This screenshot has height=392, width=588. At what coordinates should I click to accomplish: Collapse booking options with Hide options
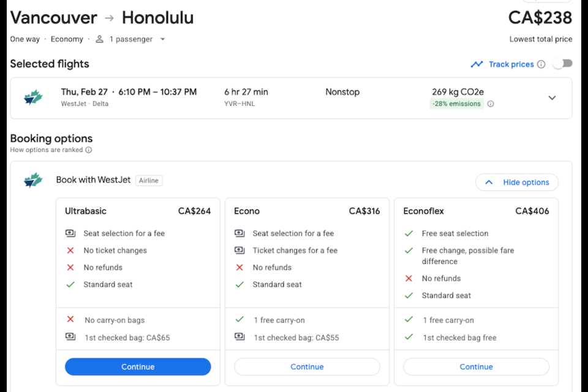coord(517,183)
